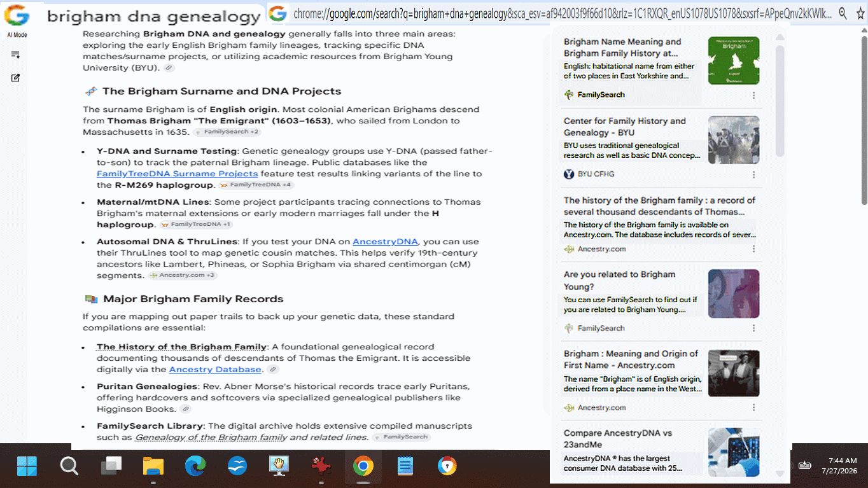868x488 pixels.
Task: Open the blue seagull app on taskbar
Action: (237, 466)
